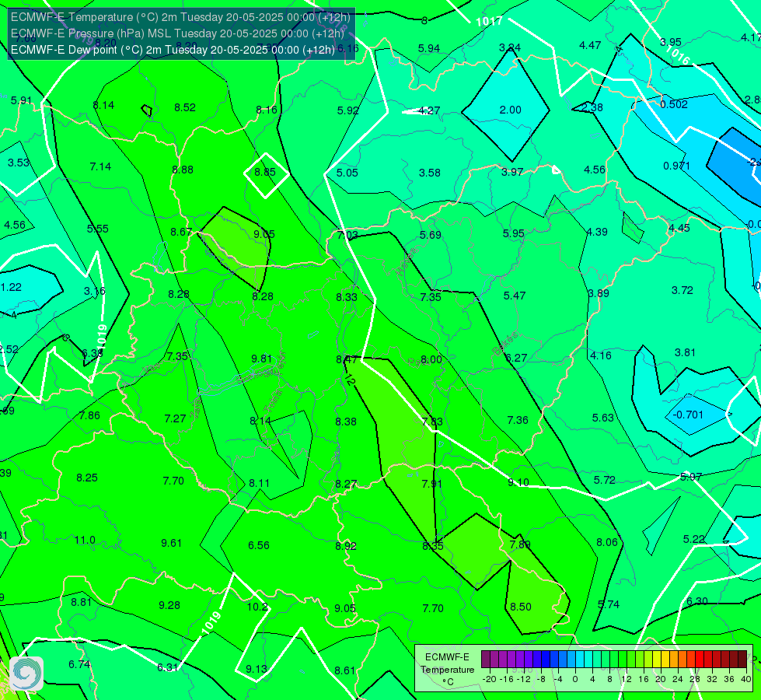
Task: Click the dew point value 0.502
Action: coord(674,104)
